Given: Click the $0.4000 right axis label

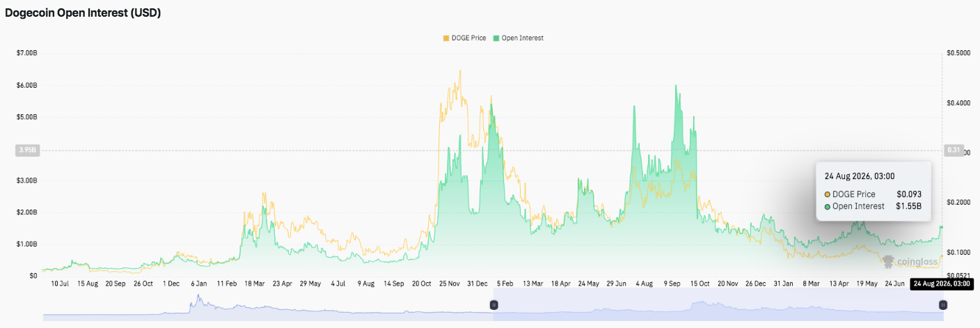Looking at the screenshot, I should click(958, 103).
